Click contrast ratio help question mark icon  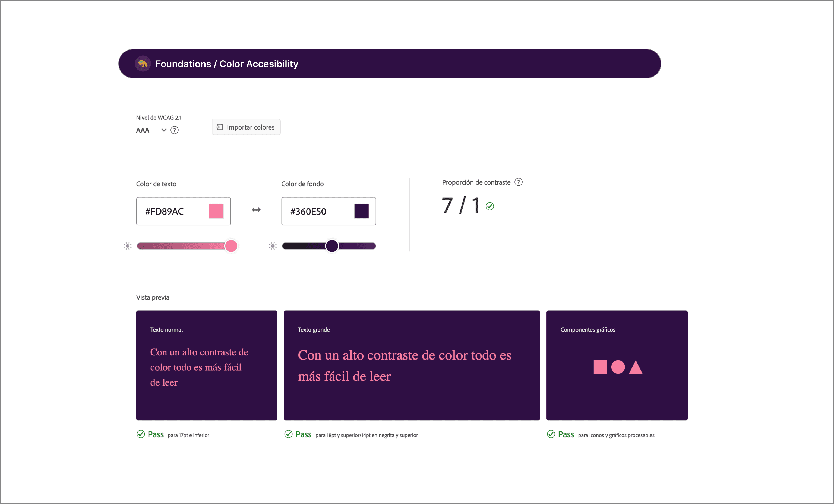518,182
